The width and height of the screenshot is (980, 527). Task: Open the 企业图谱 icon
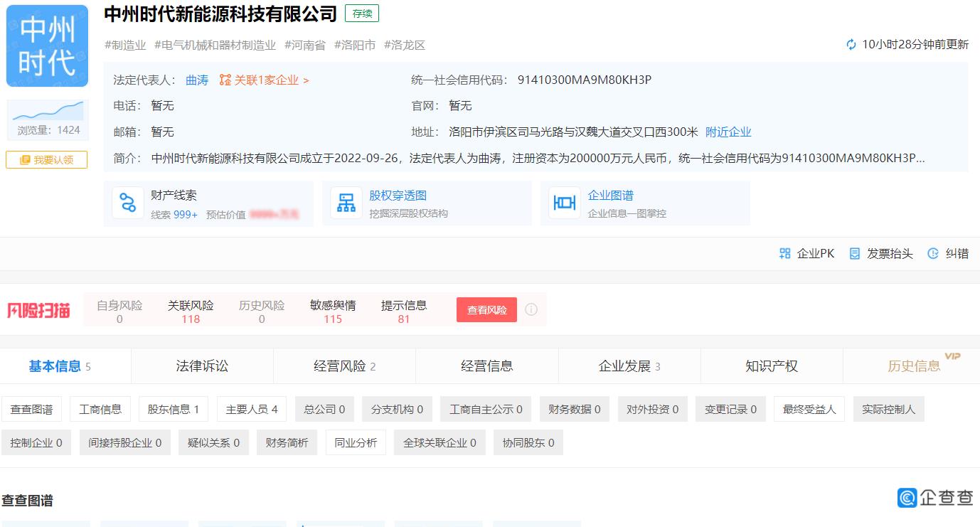(564, 202)
